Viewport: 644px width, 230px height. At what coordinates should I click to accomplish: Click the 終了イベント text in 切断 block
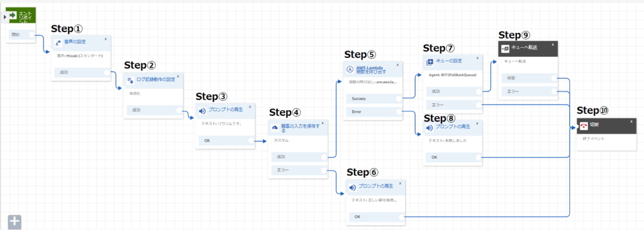point(593,139)
